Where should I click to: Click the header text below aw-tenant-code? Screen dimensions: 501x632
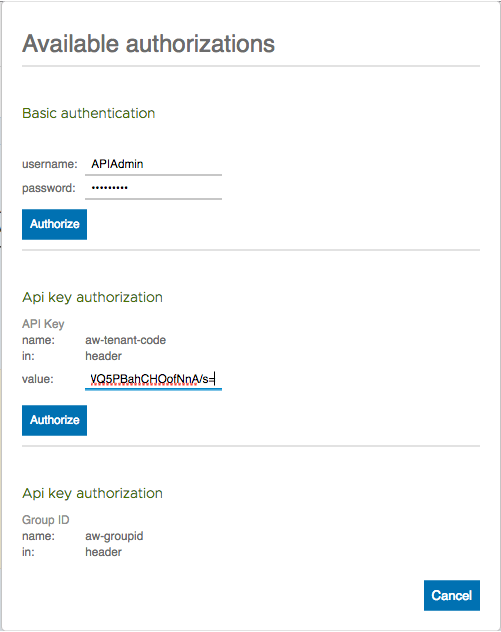[x=103, y=356]
